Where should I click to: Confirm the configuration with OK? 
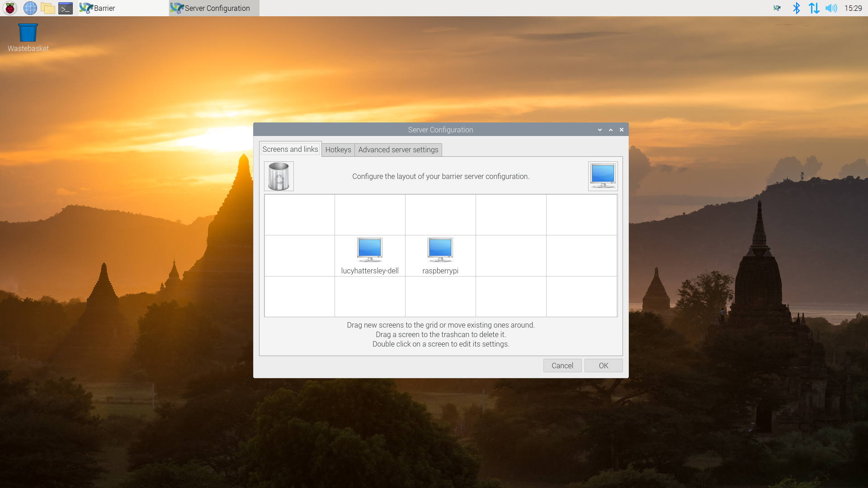click(x=603, y=365)
